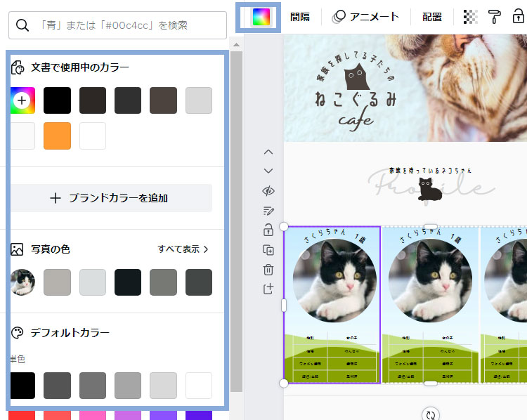The height and width of the screenshot is (420, 527).
Task: Click the lock icon in top toolbar
Action: coord(518,16)
